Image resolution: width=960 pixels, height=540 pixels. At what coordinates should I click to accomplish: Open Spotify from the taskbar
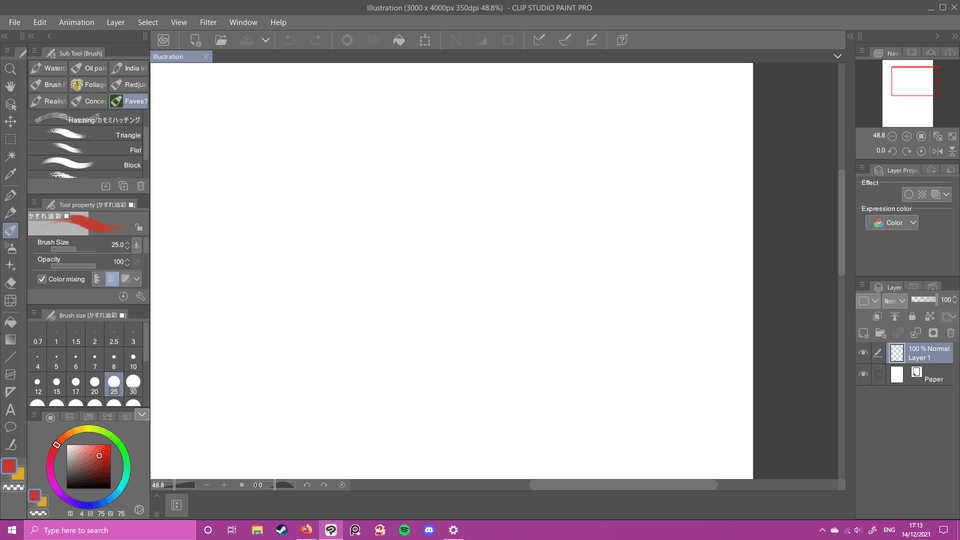tap(404, 530)
